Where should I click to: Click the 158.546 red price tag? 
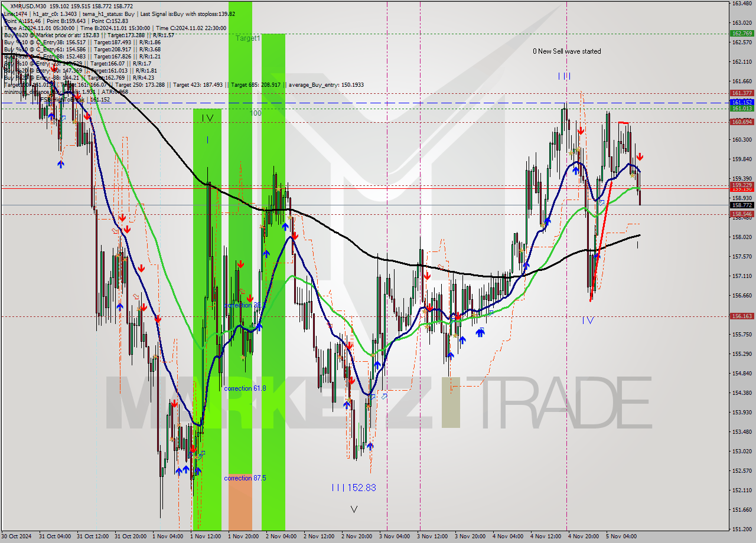point(741,214)
